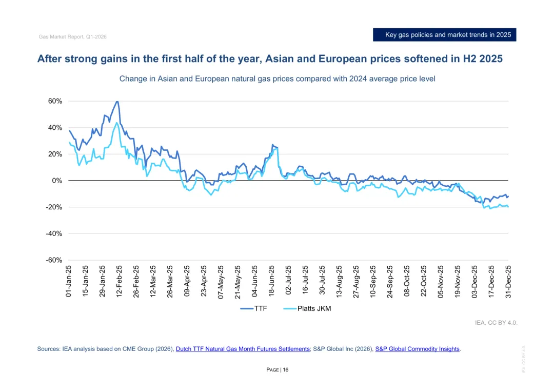
Task: Click the 60% y-axis label
Action: pyautogui.click(x=55, y=101)
